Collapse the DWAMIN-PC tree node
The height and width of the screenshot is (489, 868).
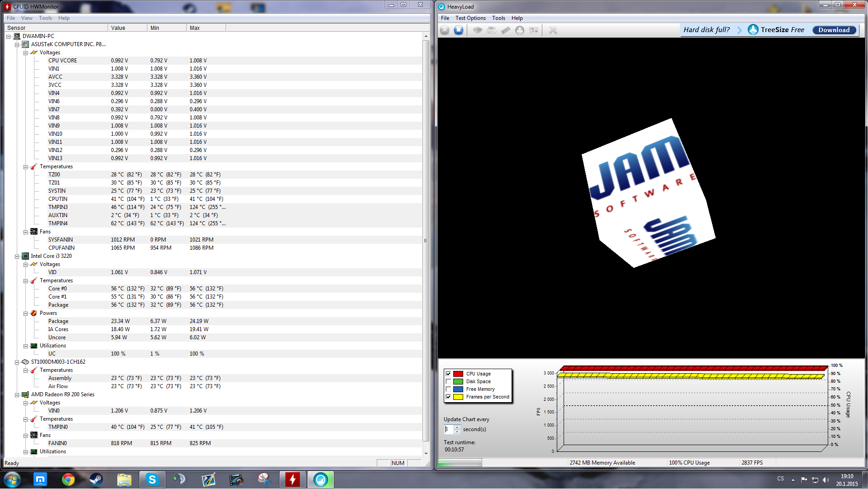click(x=8, y=37)
